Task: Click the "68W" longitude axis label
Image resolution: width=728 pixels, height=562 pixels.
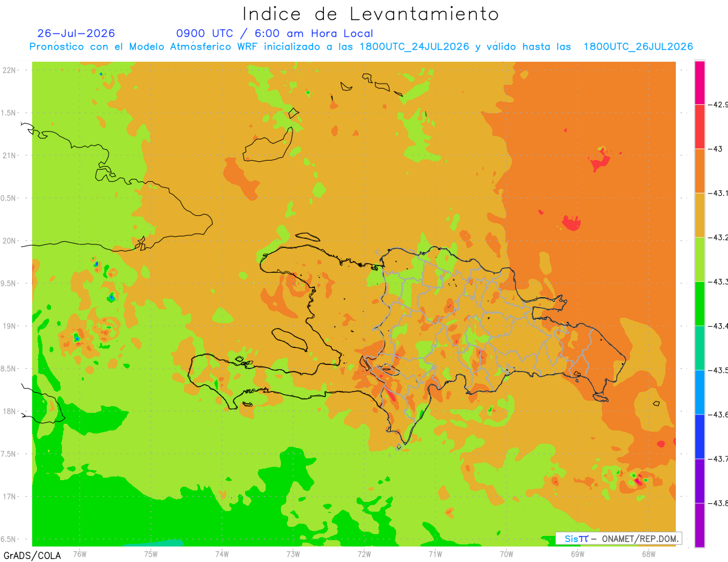Action: (x=648, y=554)
